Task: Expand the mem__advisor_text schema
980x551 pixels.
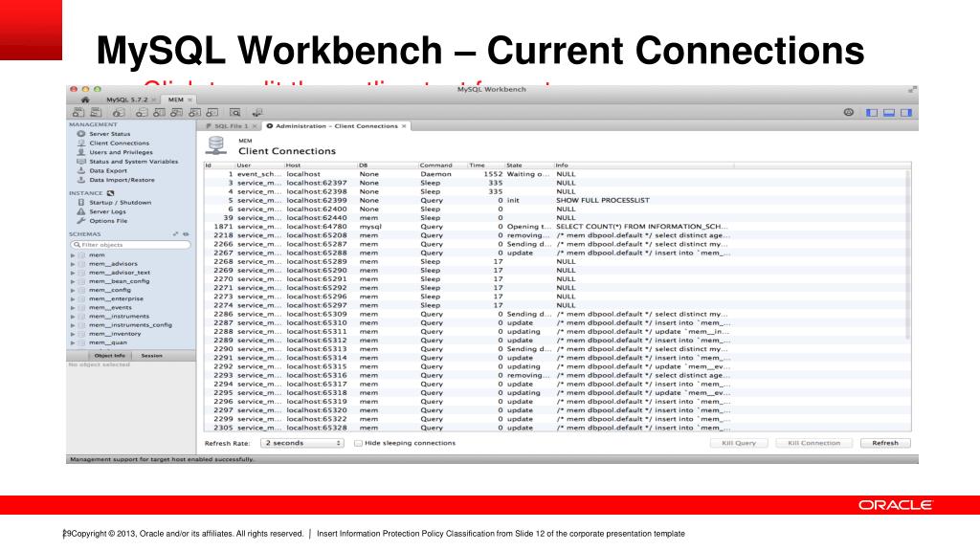Action: pos(73,273)
